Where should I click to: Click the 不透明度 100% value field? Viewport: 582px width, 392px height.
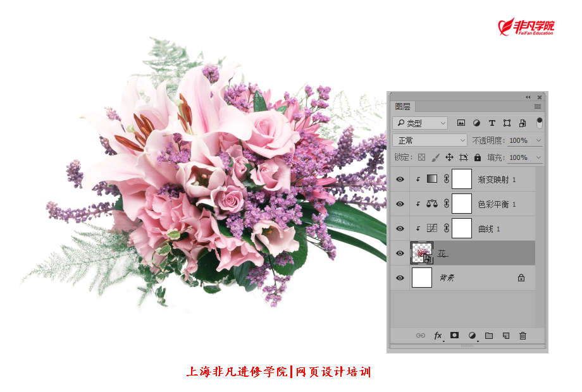pyautogui.click(x=519, y=140)
